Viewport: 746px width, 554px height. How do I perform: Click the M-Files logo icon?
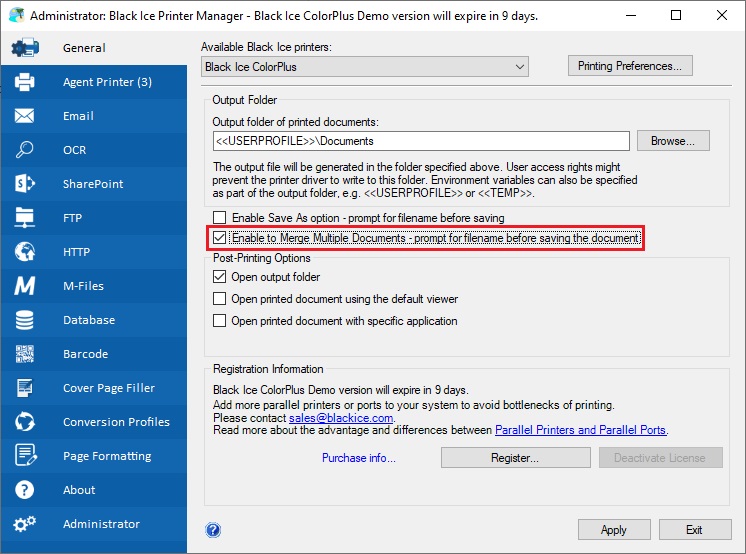click(x=24, y=286)
